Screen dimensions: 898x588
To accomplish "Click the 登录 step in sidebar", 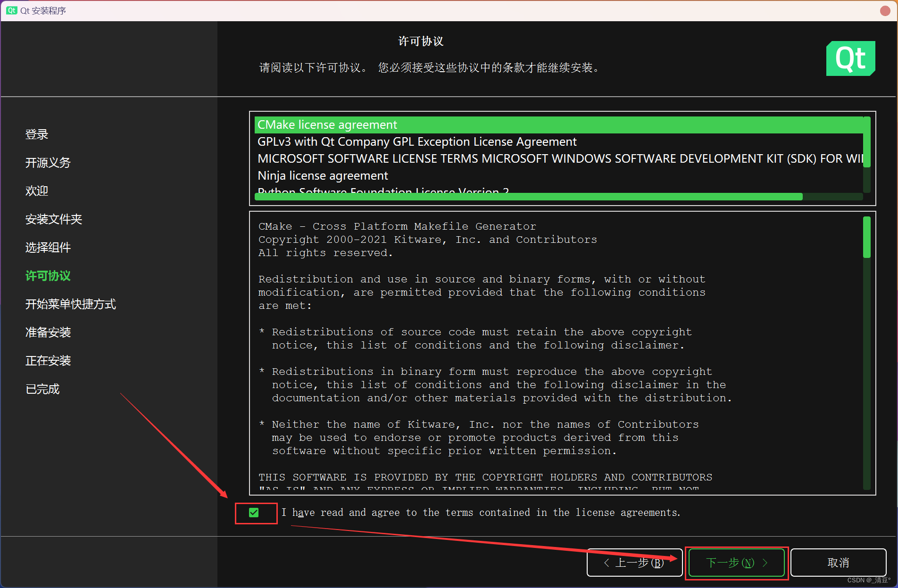I will point(37,134).
